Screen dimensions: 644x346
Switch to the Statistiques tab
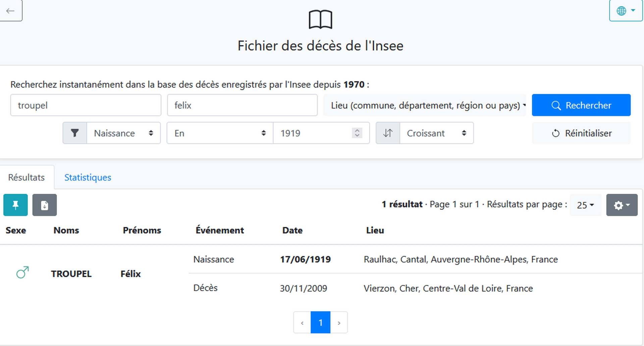click(x=88, y=177)
